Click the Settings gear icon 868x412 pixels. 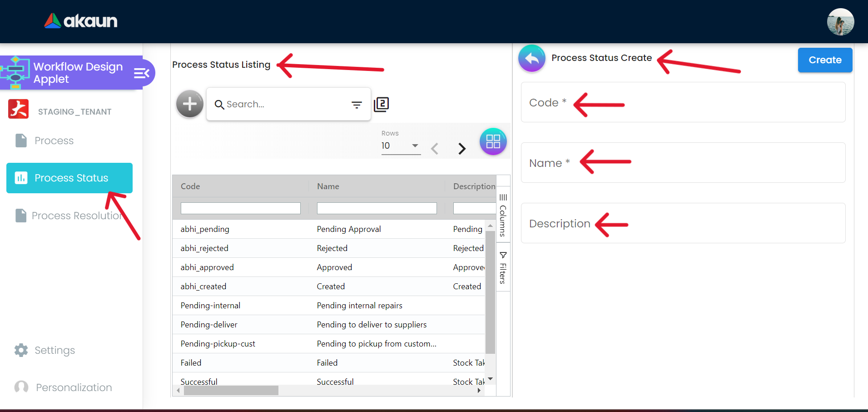pos(21,350)
